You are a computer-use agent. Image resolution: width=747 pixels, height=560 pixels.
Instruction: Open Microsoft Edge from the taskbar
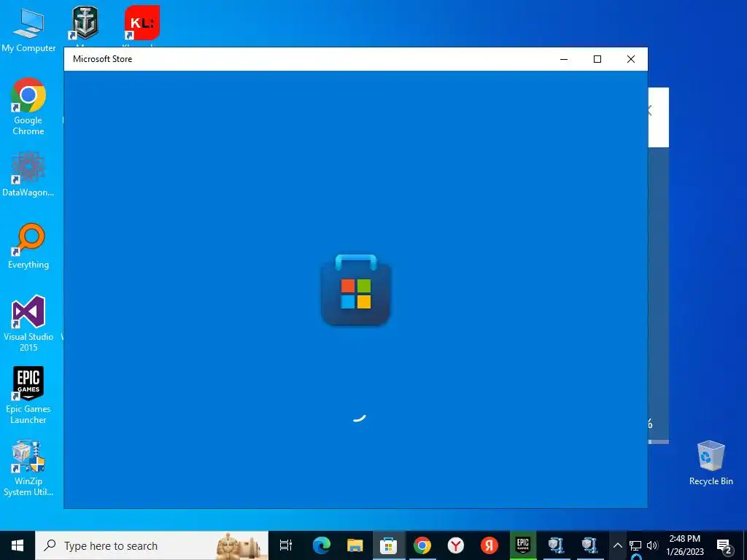point(322,545)
